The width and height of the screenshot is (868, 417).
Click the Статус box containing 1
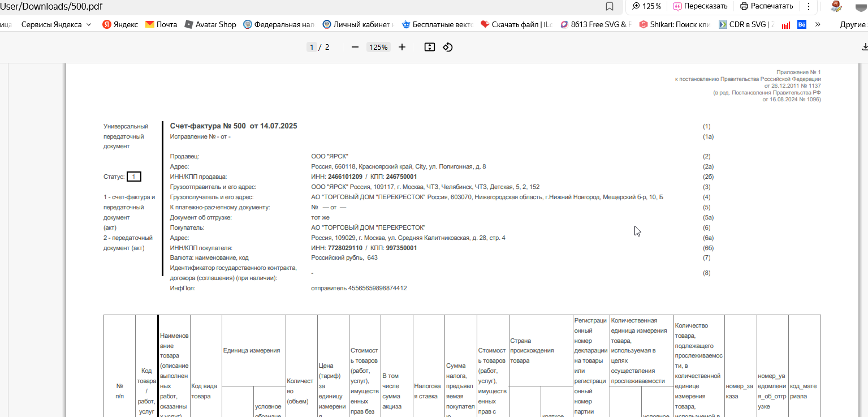coord(134,177)
